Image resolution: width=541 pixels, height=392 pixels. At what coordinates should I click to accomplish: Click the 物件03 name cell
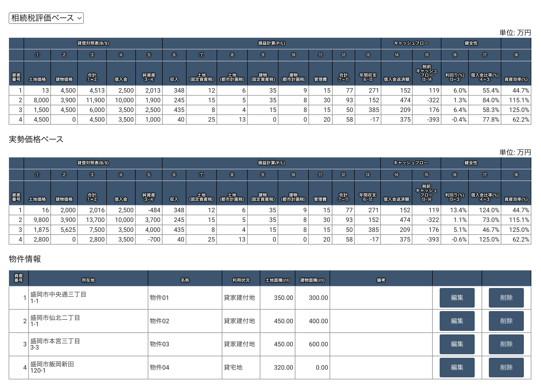point(185,344)
